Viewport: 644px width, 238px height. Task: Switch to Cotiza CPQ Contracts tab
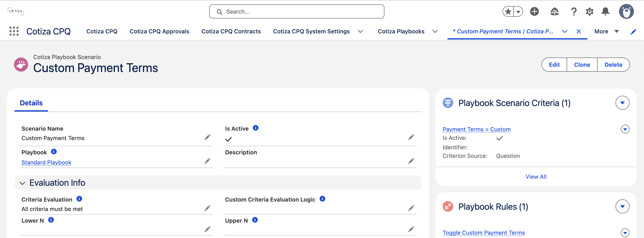pos(231,32)
